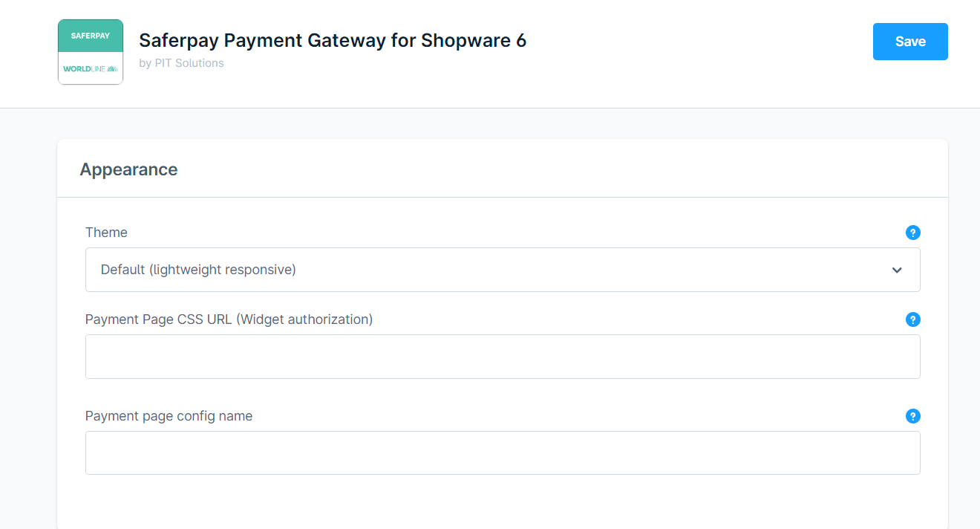Click the Worldline wave symbol in logo
This screenshot has height=529, width=980.
coord(112,68)
